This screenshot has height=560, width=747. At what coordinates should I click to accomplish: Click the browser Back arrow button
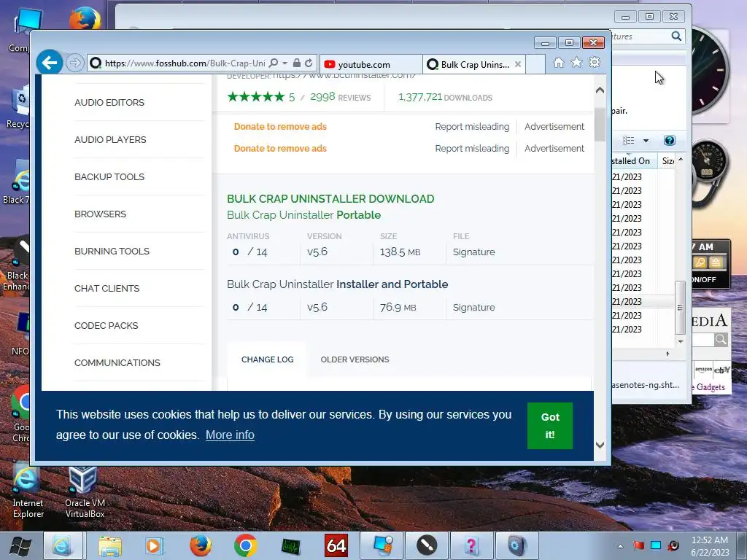[x=50, y=63]
